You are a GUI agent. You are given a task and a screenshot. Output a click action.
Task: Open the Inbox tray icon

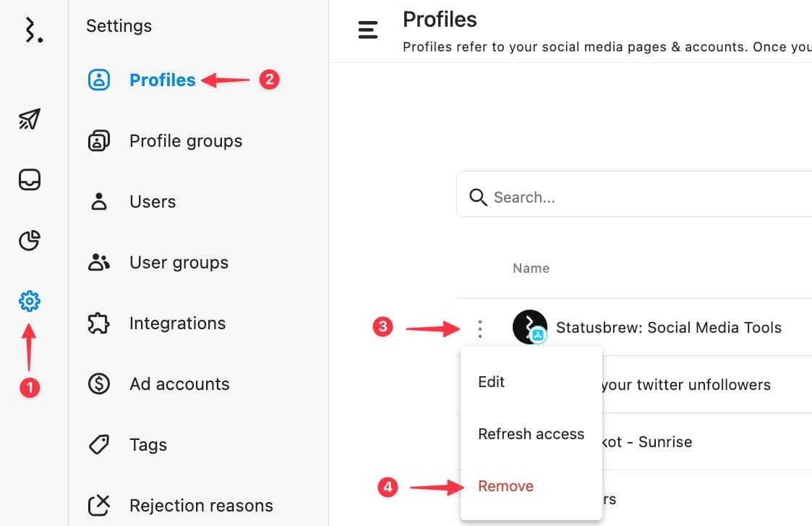tap(30, 179)
